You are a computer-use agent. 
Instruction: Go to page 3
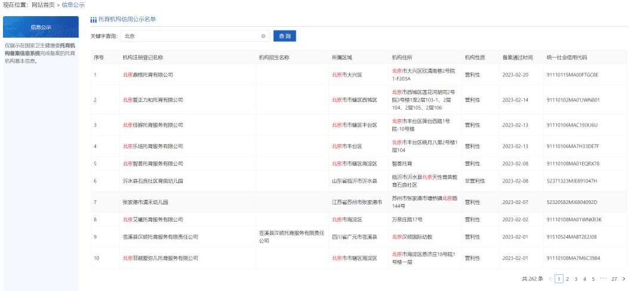(576, 278)
